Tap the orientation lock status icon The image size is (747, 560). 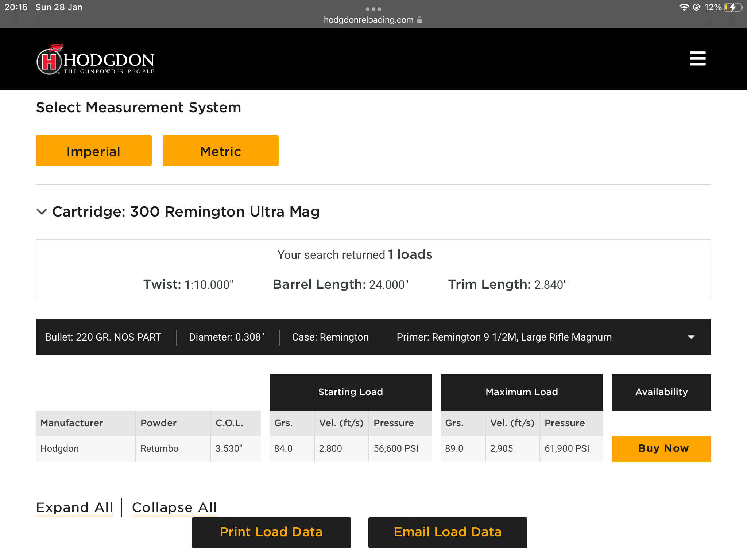click(x=697, y=7)
